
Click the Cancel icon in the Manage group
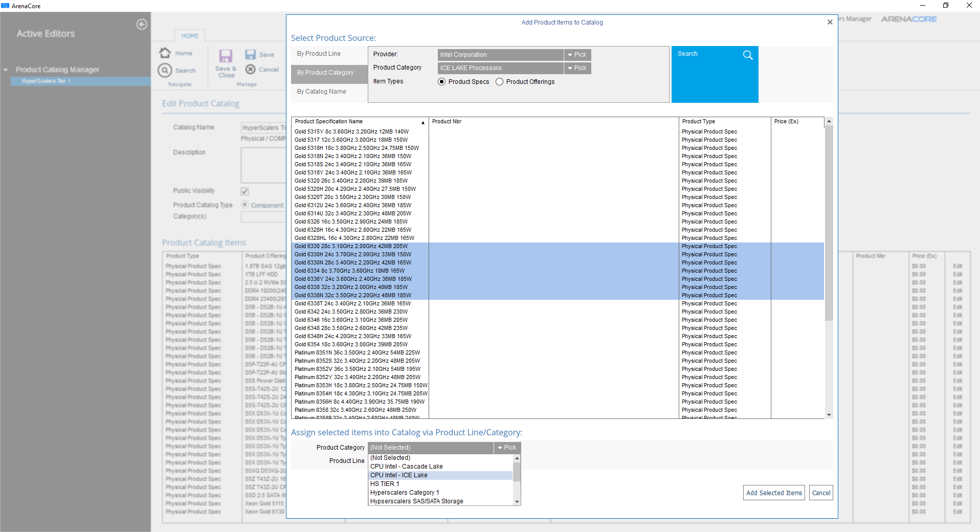pyautogui.click(x=250, y=69)
